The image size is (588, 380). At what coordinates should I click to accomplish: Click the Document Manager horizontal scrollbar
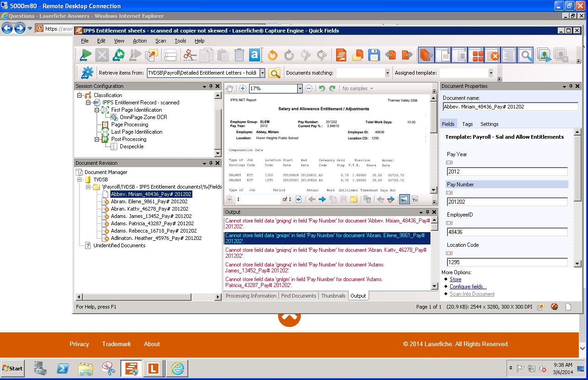click(136, 297)
